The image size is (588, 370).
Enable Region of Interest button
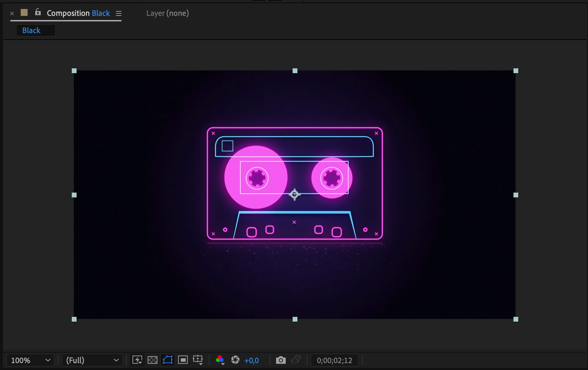click(x=183, y=360)
